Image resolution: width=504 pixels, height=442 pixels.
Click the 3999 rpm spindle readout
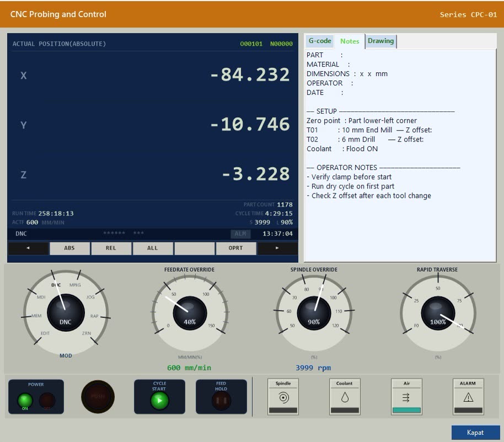coord(313,368)
